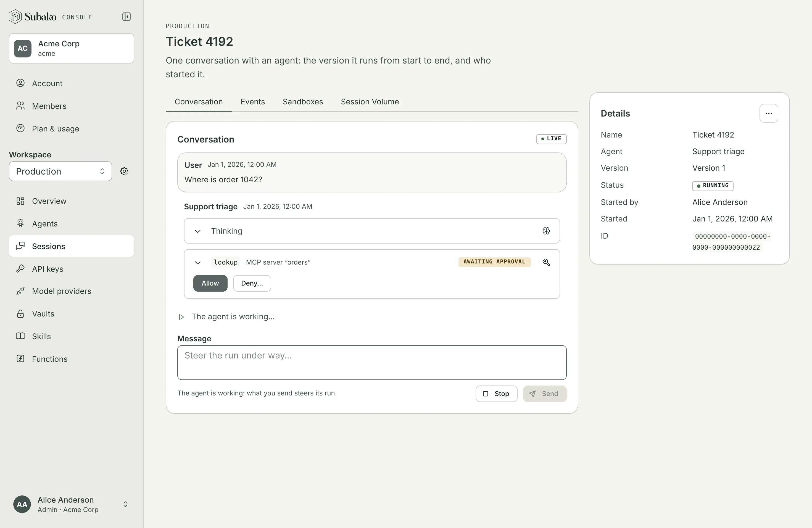Click the Sessions chat icon
812x528 pixels.
click(20, 246)
